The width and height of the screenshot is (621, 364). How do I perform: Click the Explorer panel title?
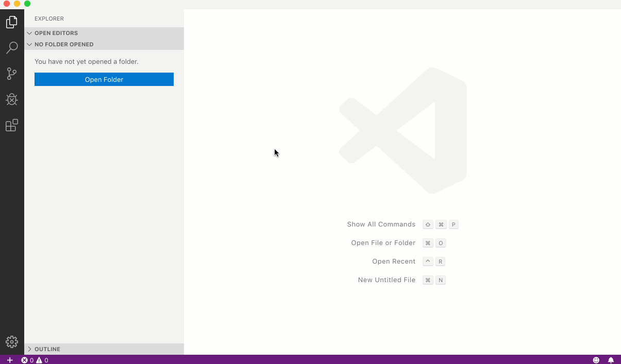point(49,19)
